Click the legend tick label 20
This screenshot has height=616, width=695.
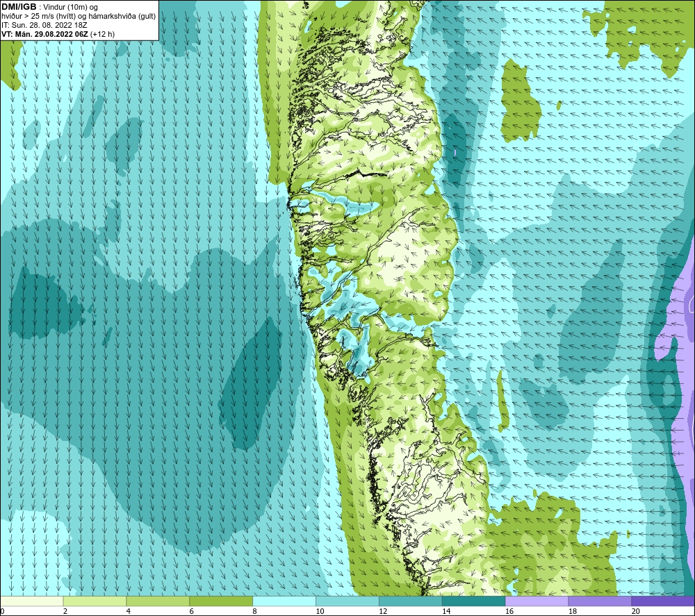[x=636, y=611]
